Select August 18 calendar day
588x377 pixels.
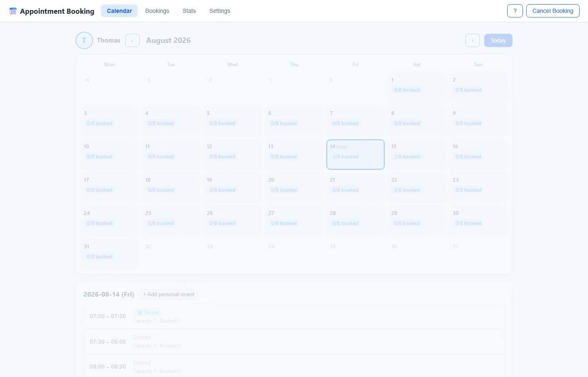coord(171,188)
